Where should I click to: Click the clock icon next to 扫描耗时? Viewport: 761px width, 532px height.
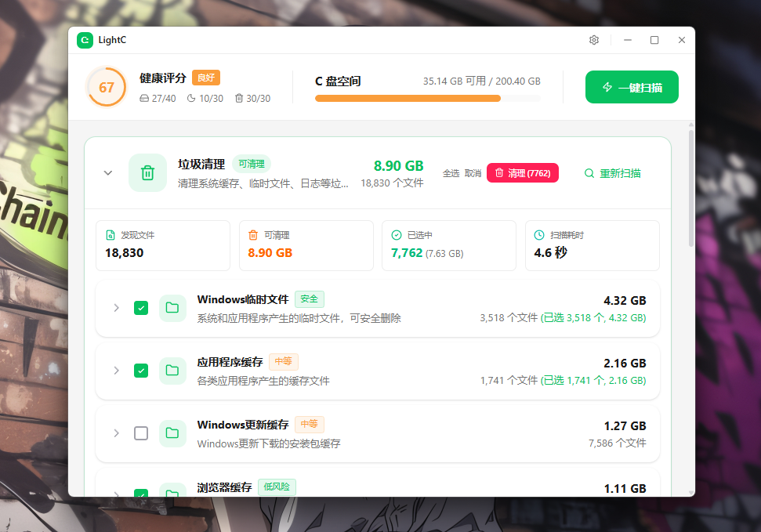coord(539,235)
